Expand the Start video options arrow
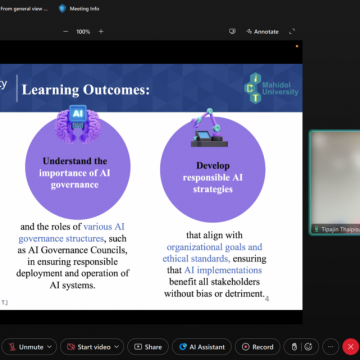 point(117,347)
